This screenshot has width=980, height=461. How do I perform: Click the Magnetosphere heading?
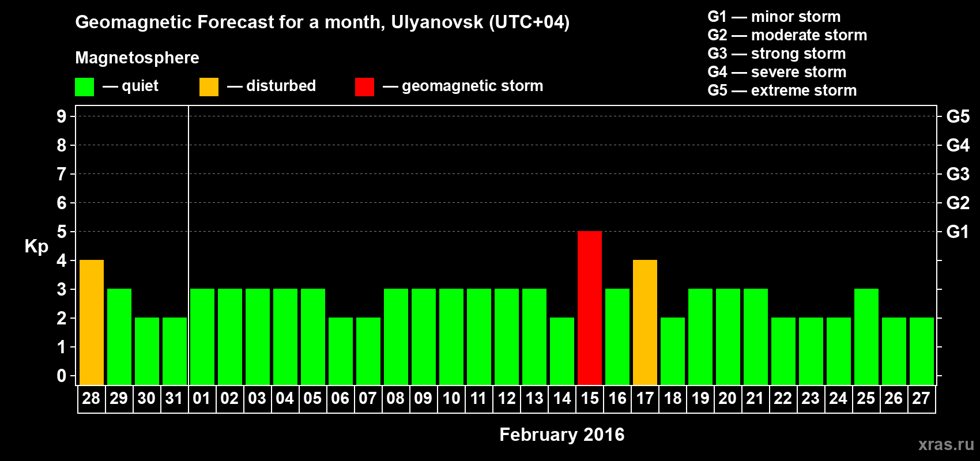point(137,58)
